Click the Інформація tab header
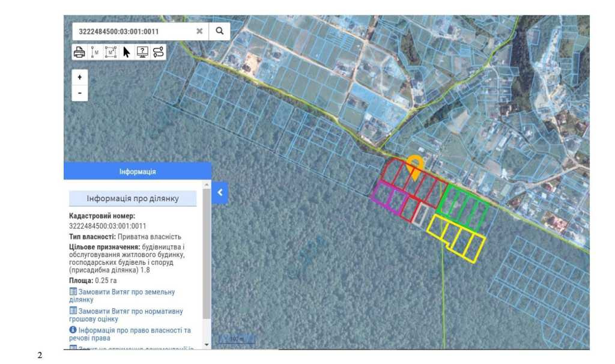 [138, 171]
